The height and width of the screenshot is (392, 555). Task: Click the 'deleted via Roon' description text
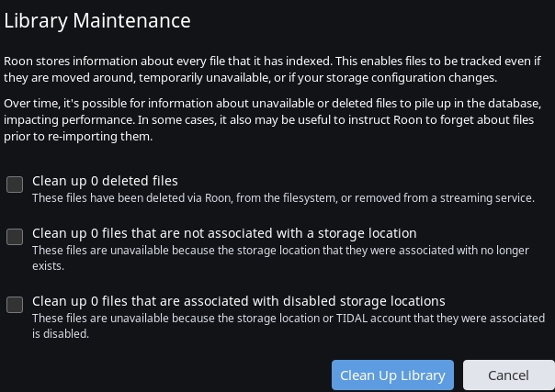[x=283, y=198]
